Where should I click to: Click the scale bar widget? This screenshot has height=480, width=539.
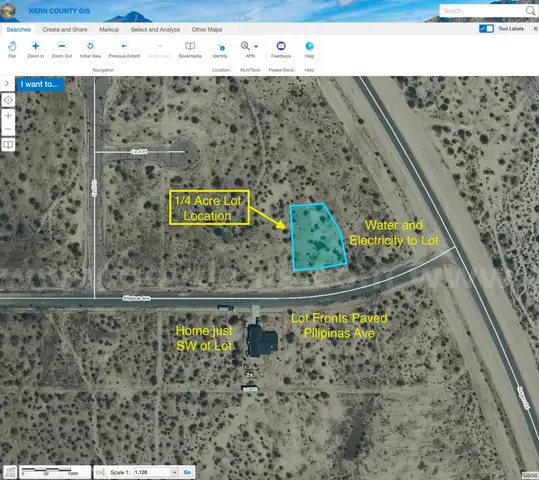pyautogui.click(x=55, y=472)
